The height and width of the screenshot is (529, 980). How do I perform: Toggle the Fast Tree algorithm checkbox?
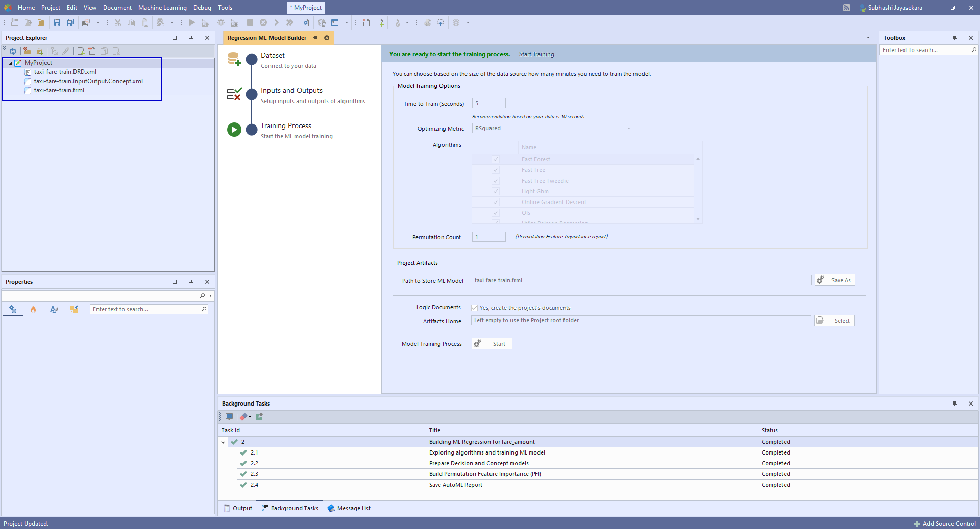click(x=495, y=170)
